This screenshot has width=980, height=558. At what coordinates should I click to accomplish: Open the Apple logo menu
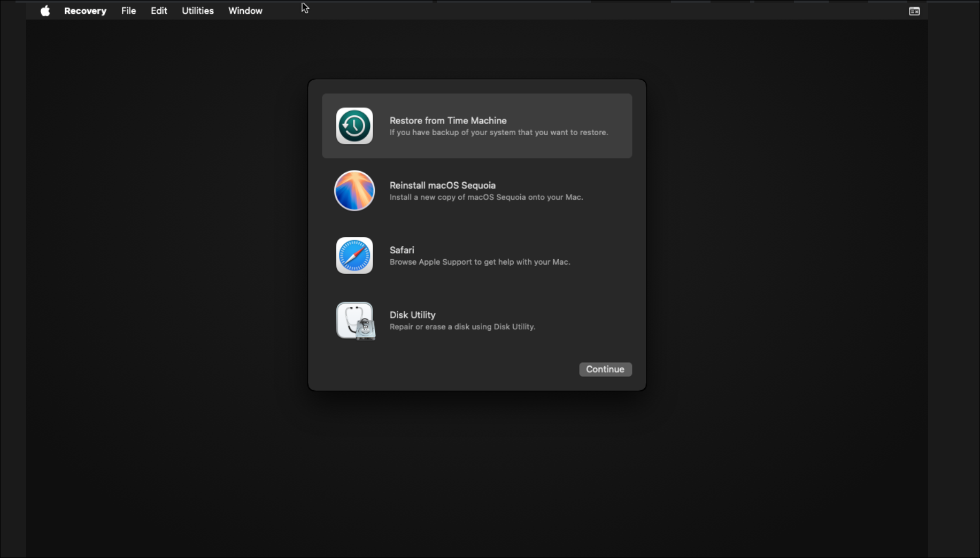pyautogui.click(x=45, y=11)
